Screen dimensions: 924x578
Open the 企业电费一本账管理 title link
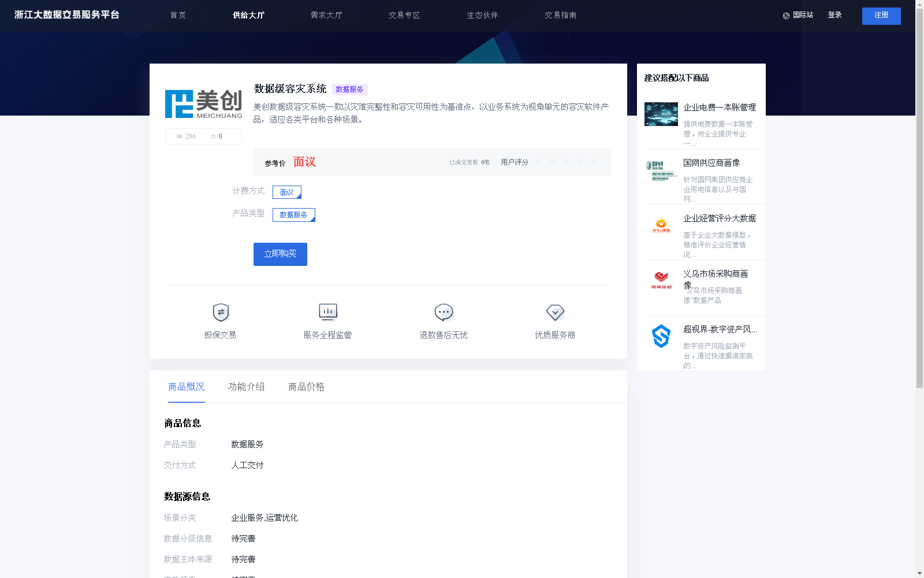coord(720,108)
